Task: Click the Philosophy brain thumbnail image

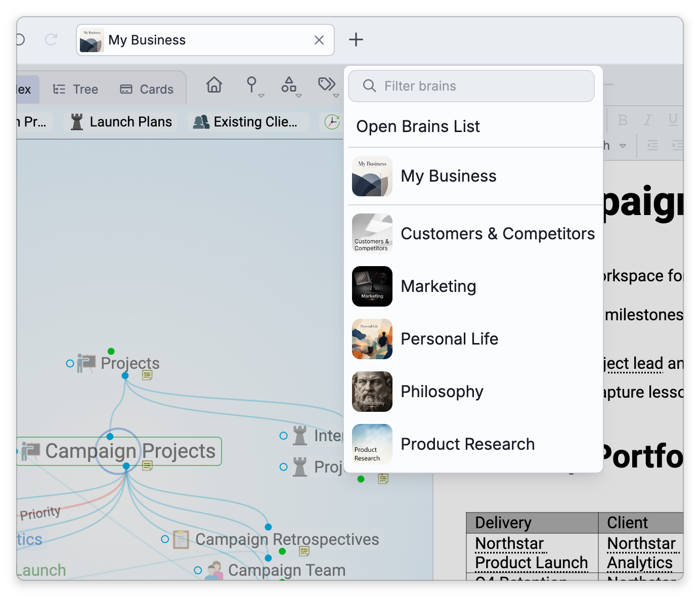Action: tap(372, 392)
